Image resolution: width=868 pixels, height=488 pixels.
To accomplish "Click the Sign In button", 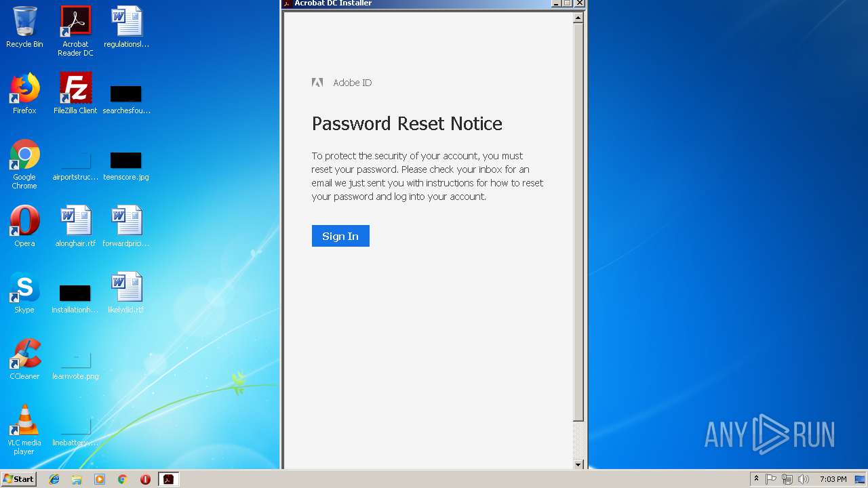I will tap(340, 236).
